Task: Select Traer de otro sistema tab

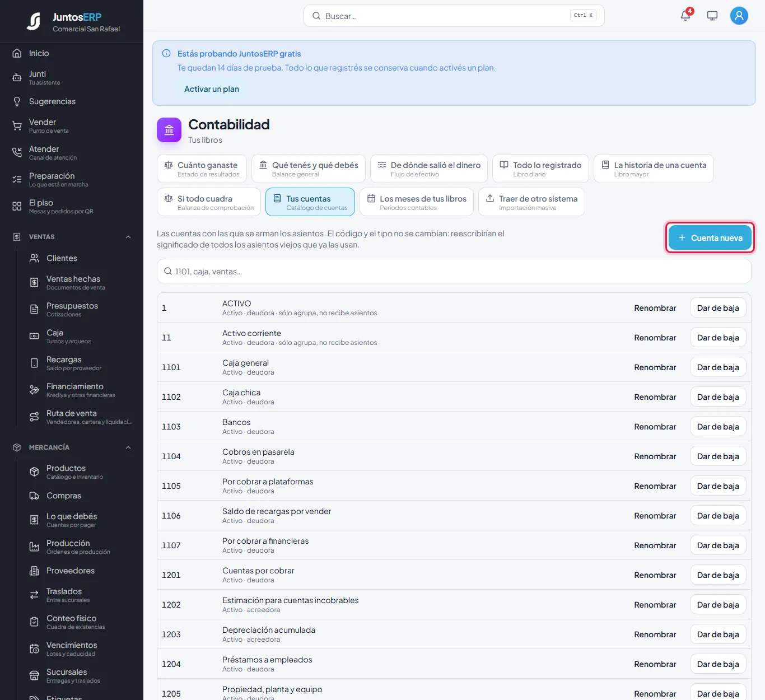Action: (531, 202)
